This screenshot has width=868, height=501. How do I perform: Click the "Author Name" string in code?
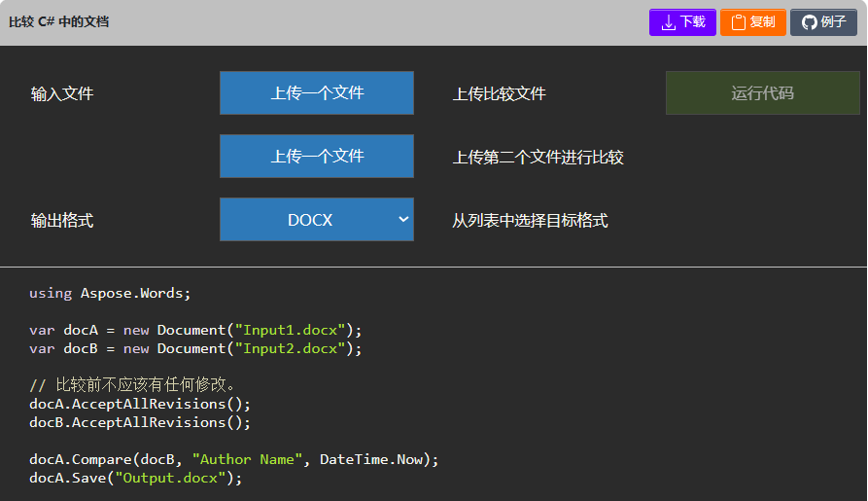tap(248, 459)
